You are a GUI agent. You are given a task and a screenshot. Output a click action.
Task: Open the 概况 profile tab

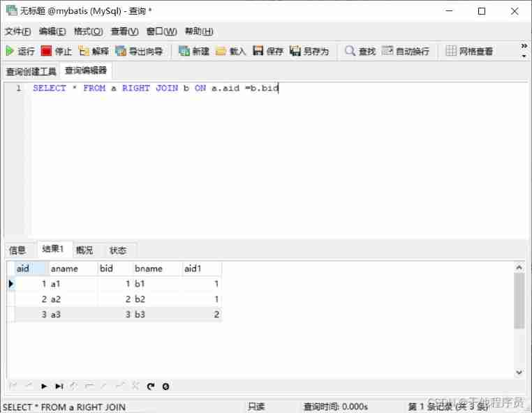(x=84, y=250)
